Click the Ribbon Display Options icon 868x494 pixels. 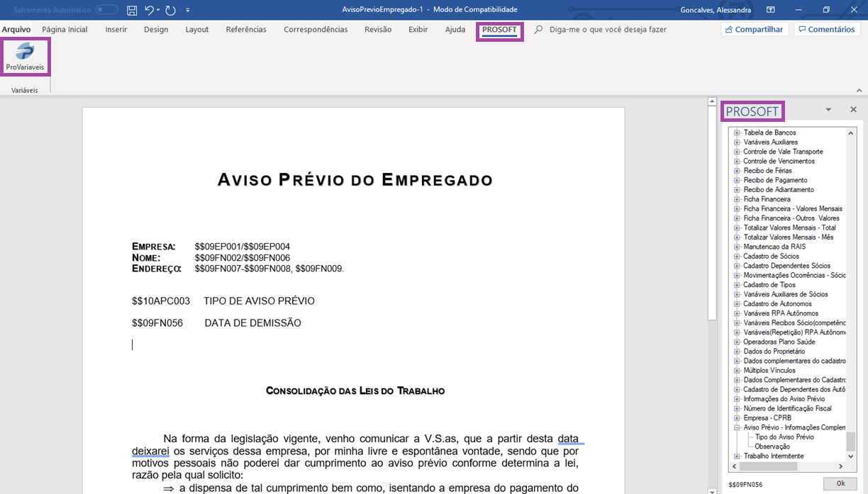770,10
